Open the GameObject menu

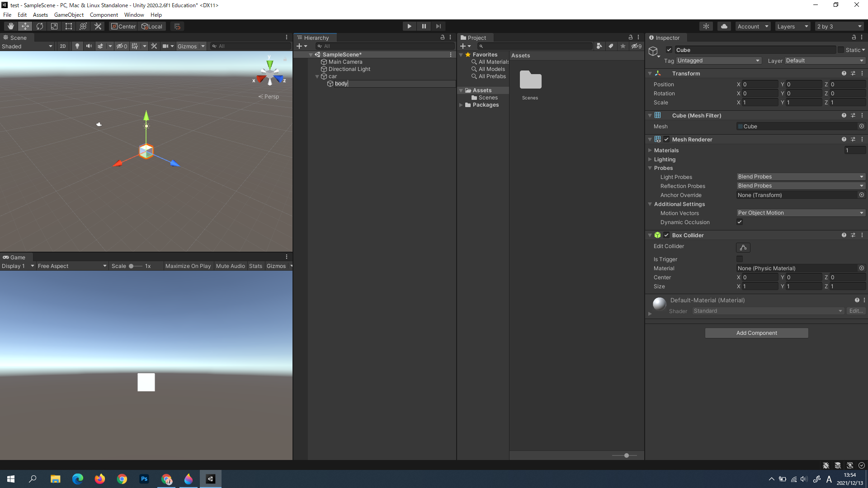pyautogui.click(x=69, y=15)
